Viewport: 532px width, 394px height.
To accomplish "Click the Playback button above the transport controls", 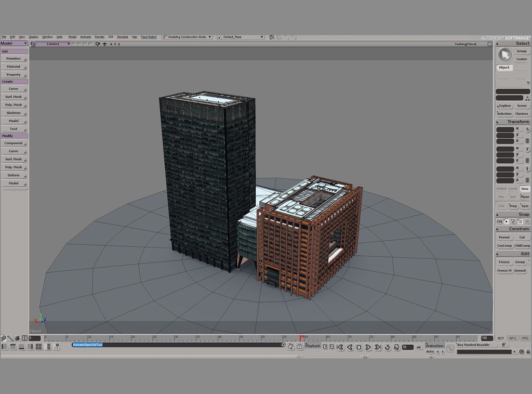I will (x=312, y=345).
